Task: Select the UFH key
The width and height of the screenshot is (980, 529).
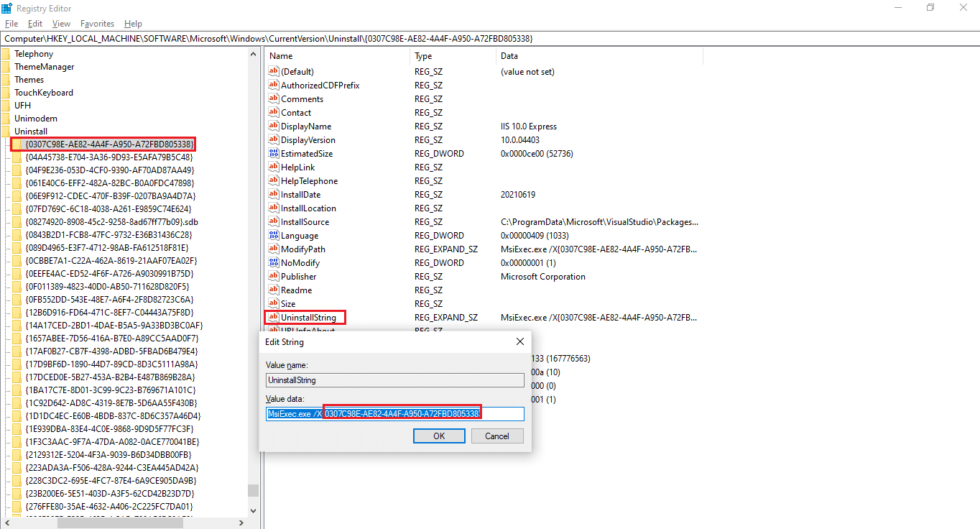Action: click(23, 106)
